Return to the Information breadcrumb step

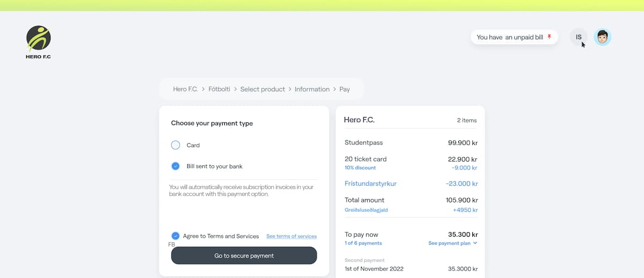(312, 89)
